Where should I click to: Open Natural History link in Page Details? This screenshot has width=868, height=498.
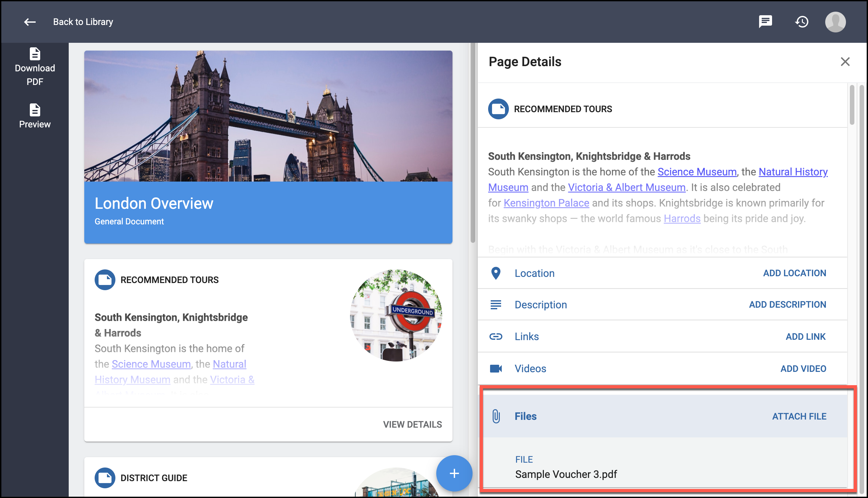(x=793, y=172)
